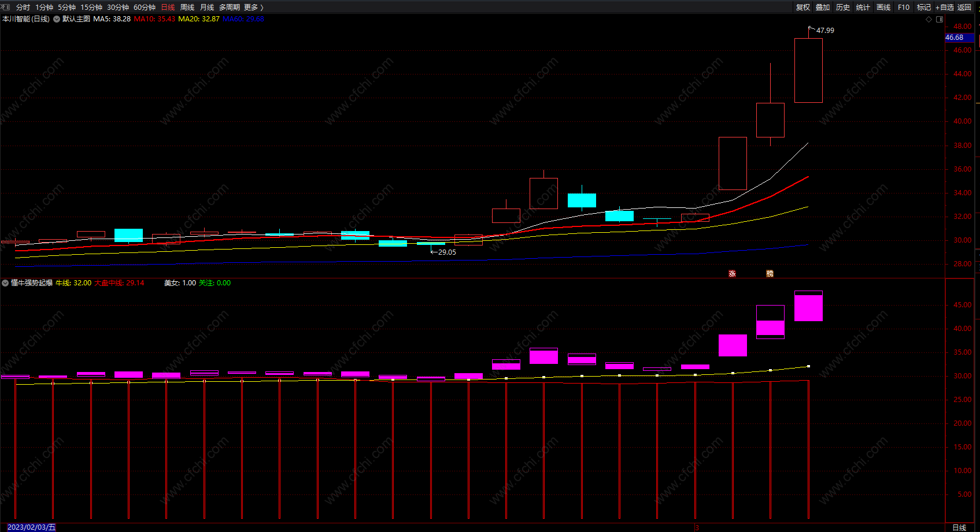Click the 懂牛强势起爆 indicator name

click(x=32, y=283)
